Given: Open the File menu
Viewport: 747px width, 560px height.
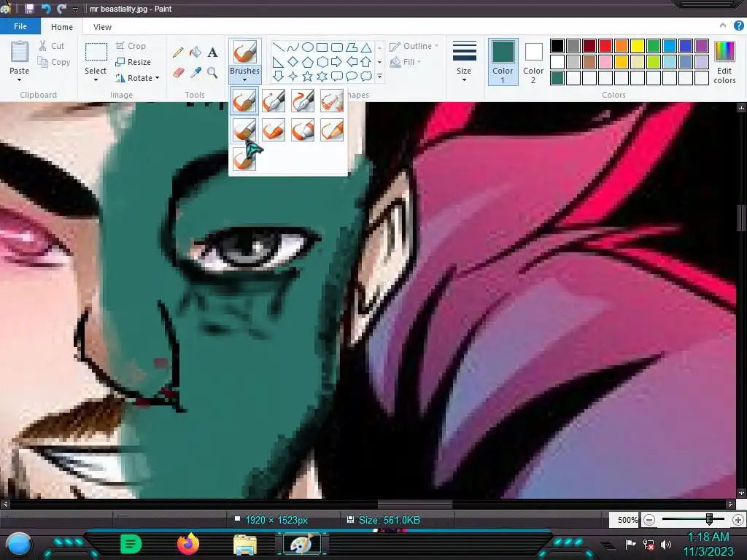Looking at the screenshot, I should coord(20,26).
